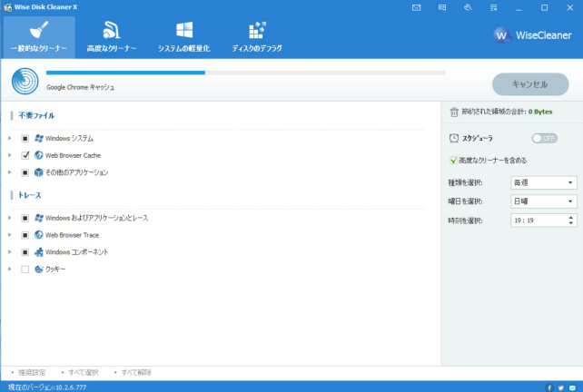Toggle the Web Browser Trace checkbox
Image resolution: width=583 pixels, height=392 pixels.
tap(25, 235)
